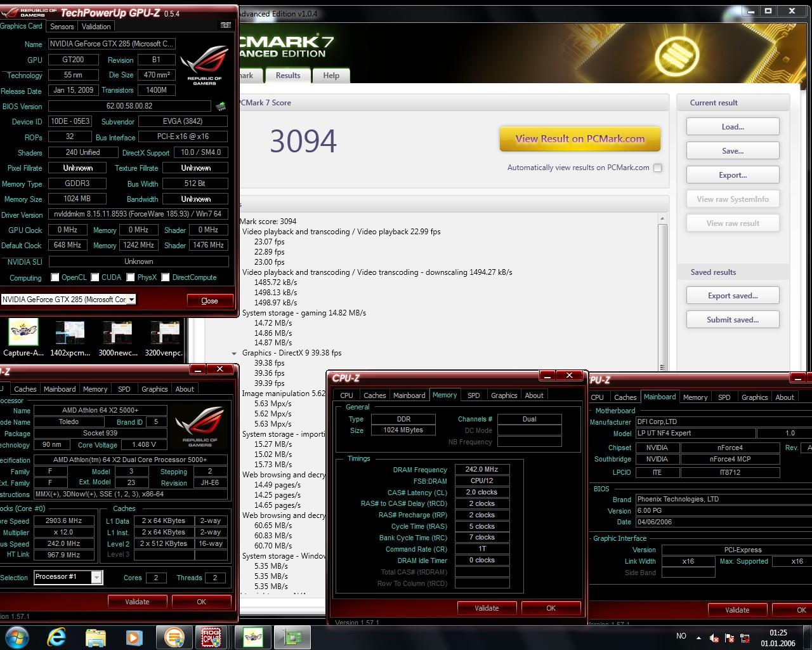This screenshot has width=812, height=650.
Task: Click the mainboard Model field LP UT NF4 Expert
Action: 696,434
